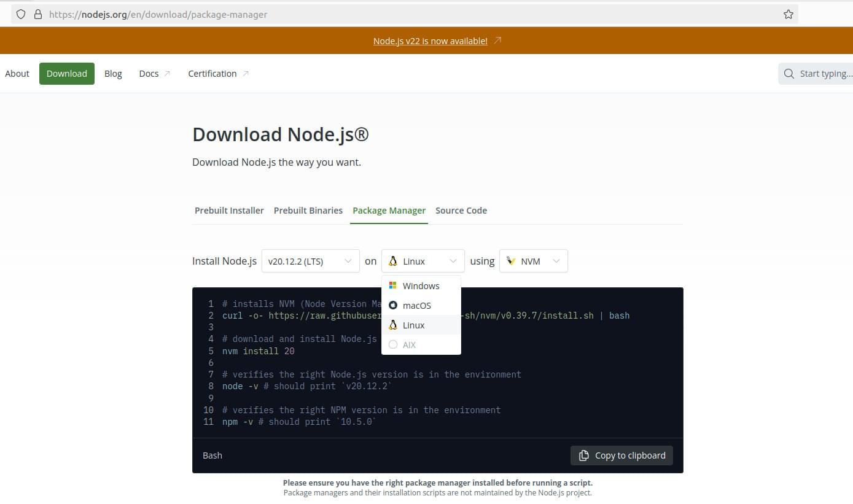Image resolution: width=853 pixels, height=504 pixels.
Task: Click the 'Please ensure you have the right package manager' note
Action: click(x=438, y=483)
